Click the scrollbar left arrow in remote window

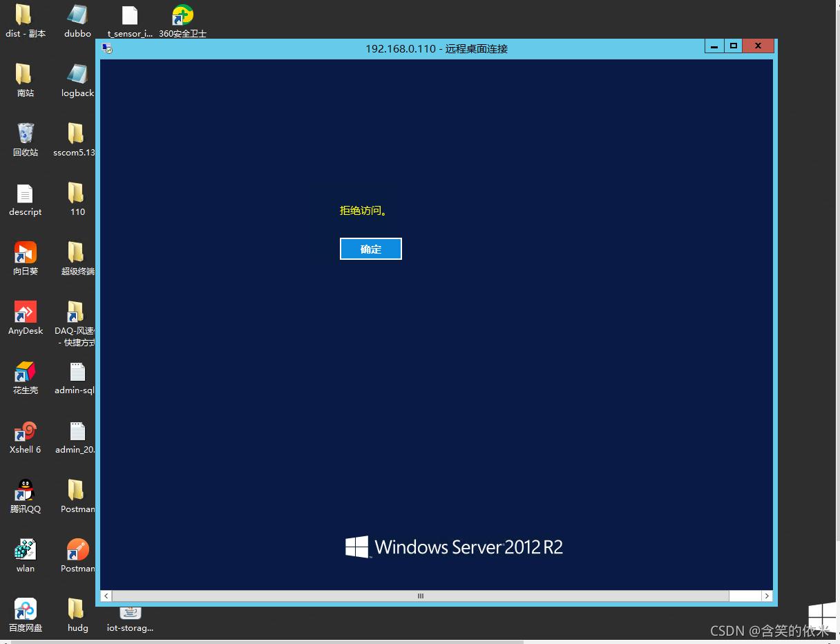coord(106,596)
